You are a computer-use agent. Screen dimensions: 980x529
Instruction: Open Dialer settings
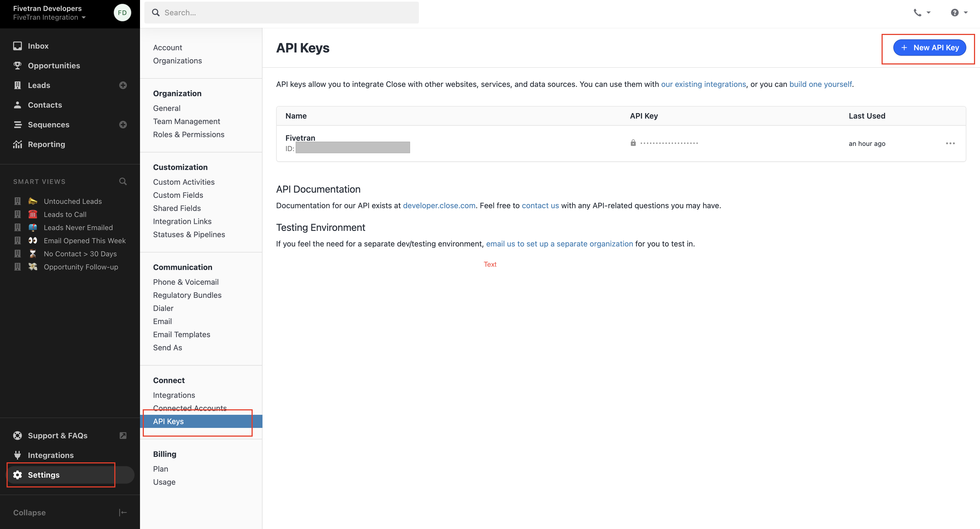[x=163, y=308]
